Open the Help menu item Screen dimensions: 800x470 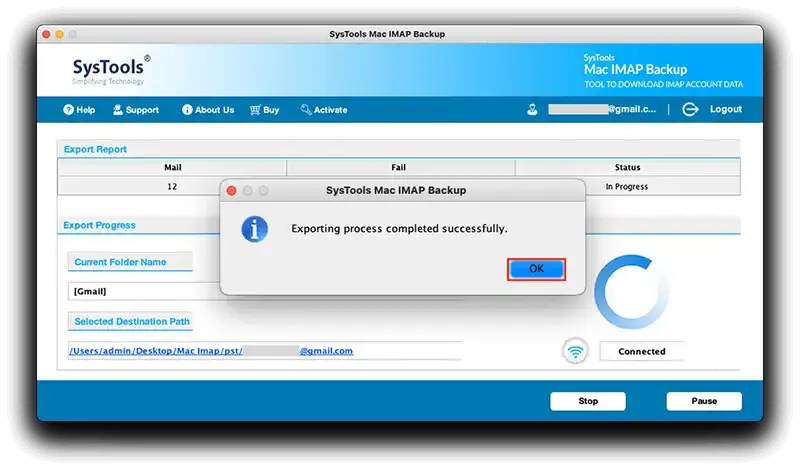click(79, 110)
